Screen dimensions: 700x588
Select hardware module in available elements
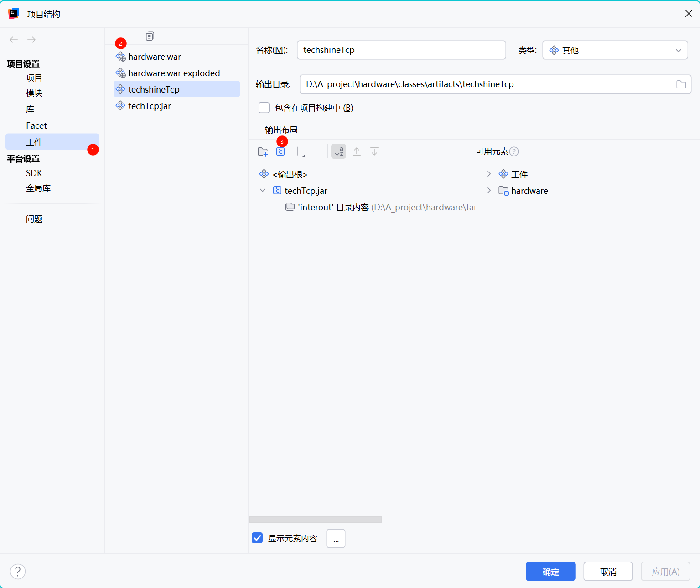[x=529, y=191]
